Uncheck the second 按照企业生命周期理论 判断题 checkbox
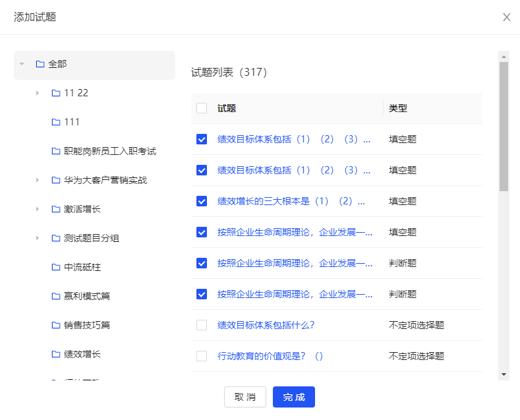 (x=202, y=294)
